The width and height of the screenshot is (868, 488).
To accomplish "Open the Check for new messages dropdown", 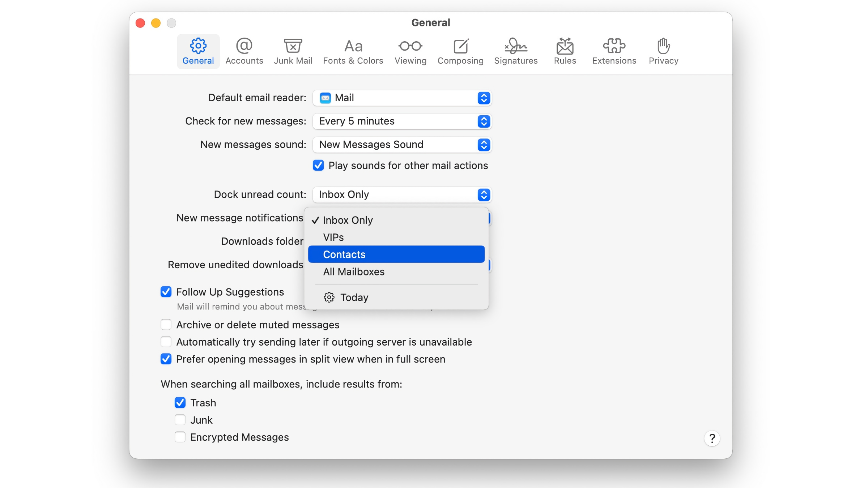I will [402, 121].
